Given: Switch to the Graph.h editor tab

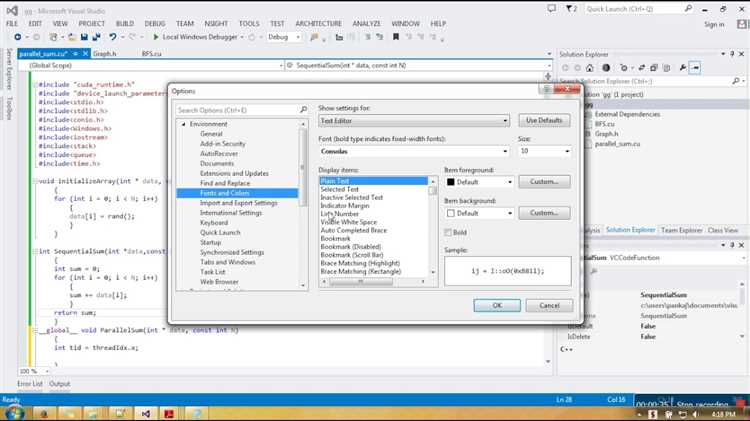Looking at the screenshot, I should 104,54.
